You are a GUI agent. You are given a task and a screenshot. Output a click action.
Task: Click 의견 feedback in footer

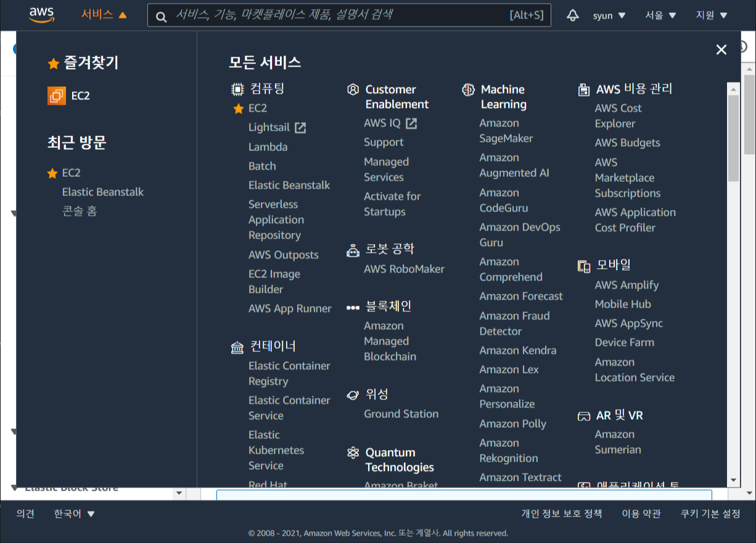25,513
